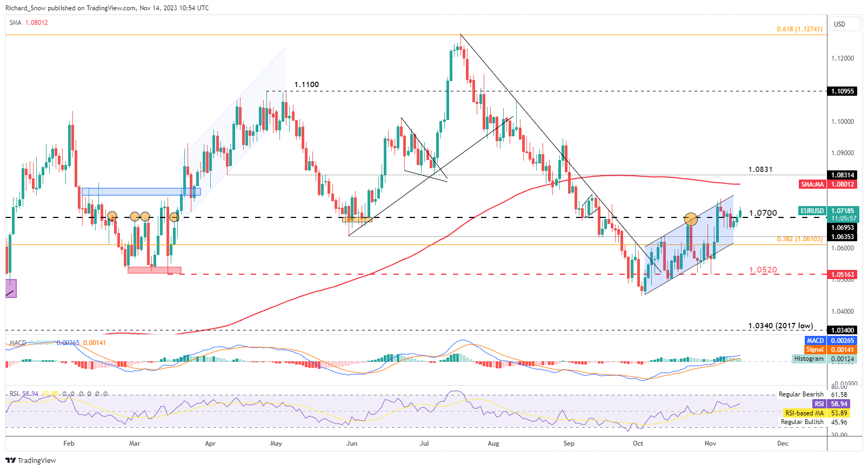Click the 1.12000 price axis value
868x470 pixels.
[843, 58]
